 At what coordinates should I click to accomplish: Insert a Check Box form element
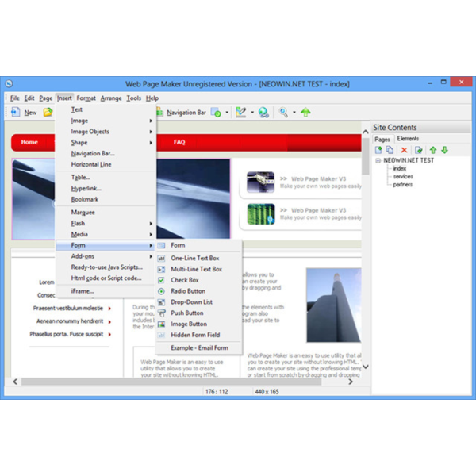click(199, 280)
